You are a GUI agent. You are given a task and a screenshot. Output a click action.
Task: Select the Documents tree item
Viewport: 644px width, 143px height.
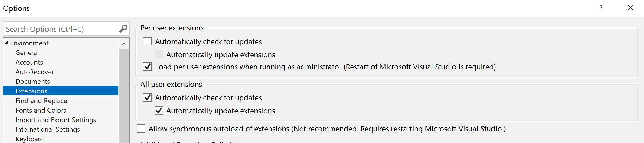pos(33,82)
